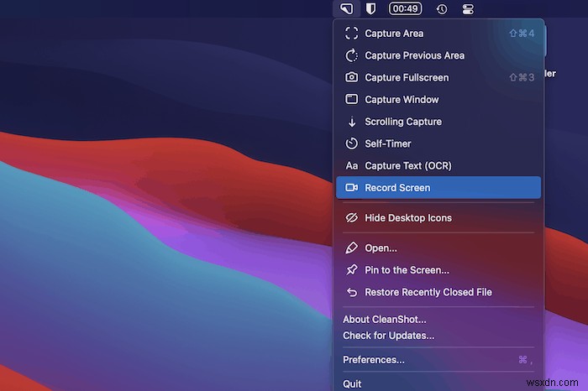Click the Capture Area dashed-square icon
588x391 pixels.
(351, 33)
